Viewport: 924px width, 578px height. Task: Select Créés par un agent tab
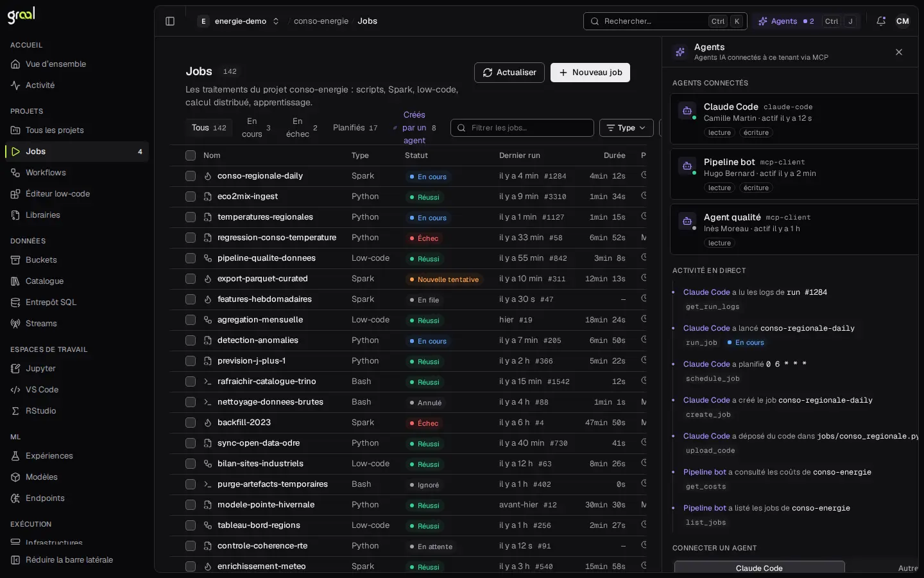click(415, 128)
